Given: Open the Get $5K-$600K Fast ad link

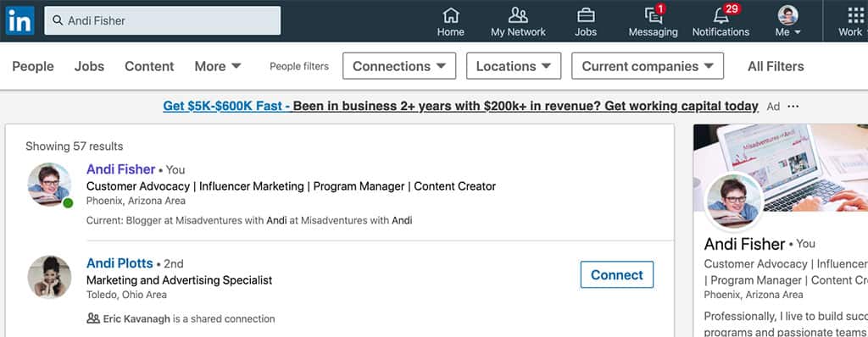Looking at the screenshot, I should click(227, 106).
